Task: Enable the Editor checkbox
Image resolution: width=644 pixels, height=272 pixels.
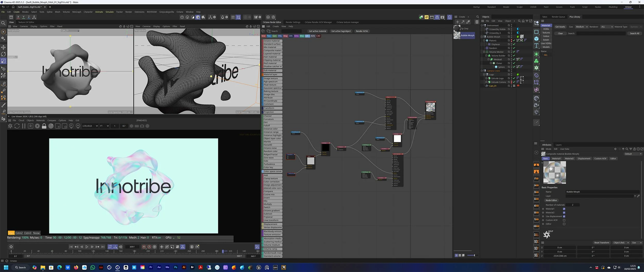Action: coord(564,224)
